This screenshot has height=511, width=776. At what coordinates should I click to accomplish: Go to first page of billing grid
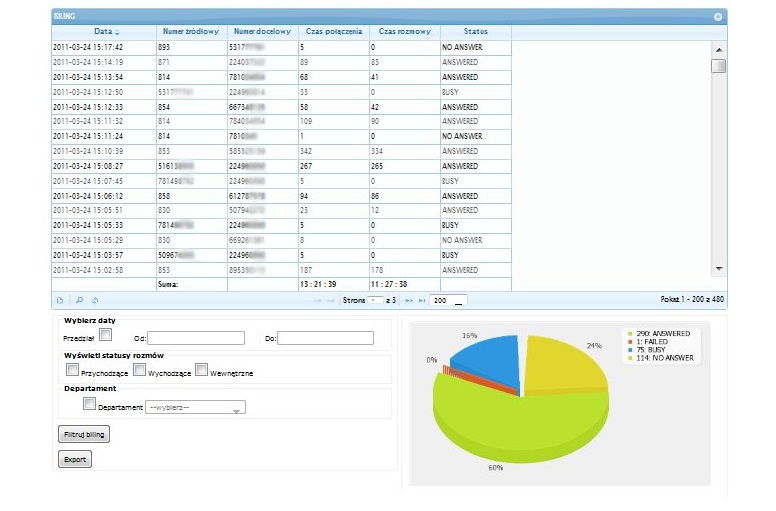tap(317, 301)
